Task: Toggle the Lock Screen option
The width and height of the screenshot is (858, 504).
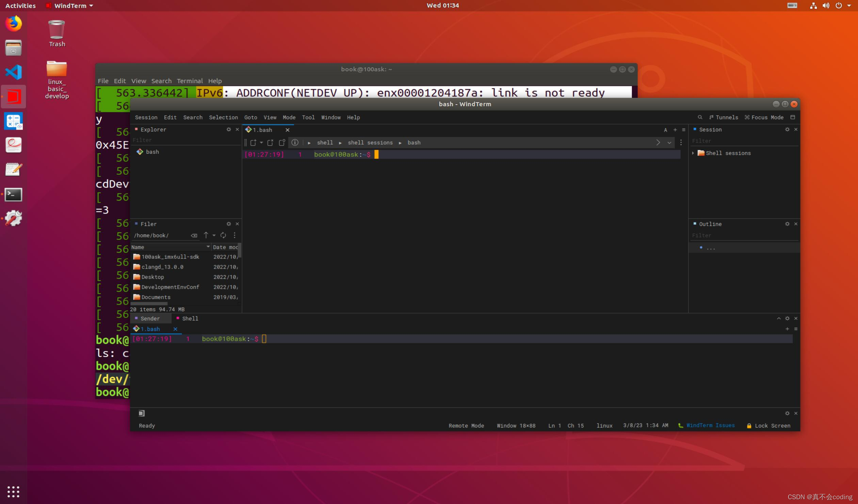Action: click(769, 425)
